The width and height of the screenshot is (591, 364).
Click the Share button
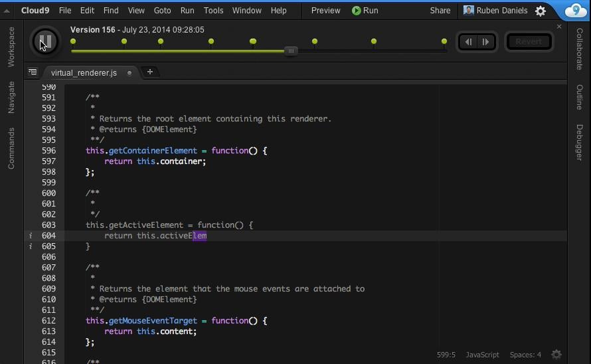pyautogui.click(x=440, y=11)
